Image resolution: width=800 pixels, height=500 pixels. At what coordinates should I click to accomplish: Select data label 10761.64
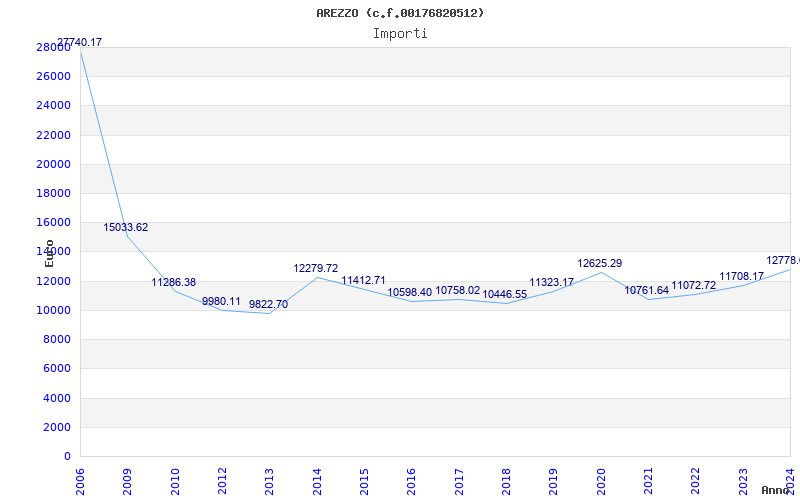point(646,291)
